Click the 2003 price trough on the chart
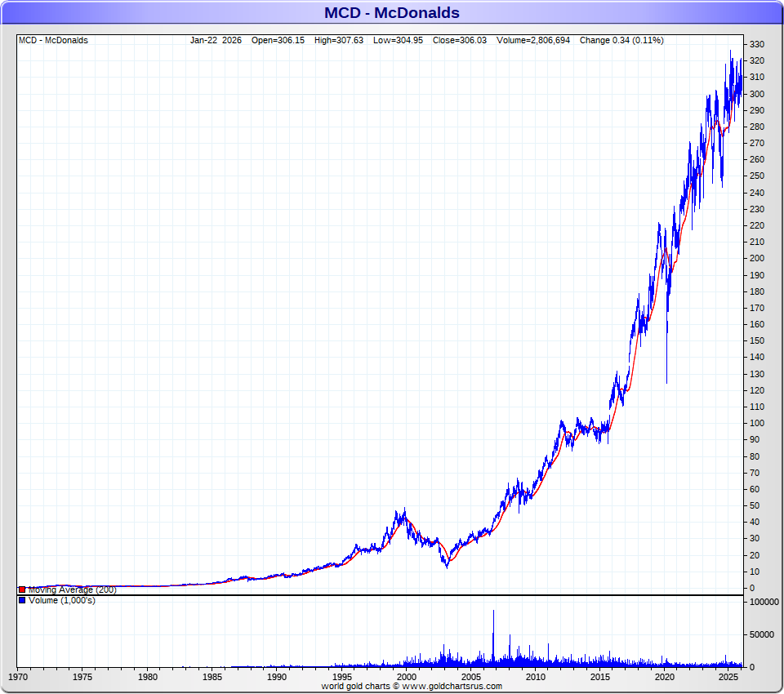This screenshot has width=784, height=694. pyautogui.click(x=447, y=566)
